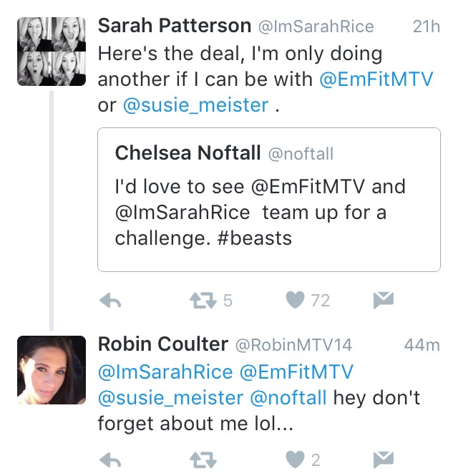Send Sarah Patterson's tweet via direct message

tap(384, 300)
